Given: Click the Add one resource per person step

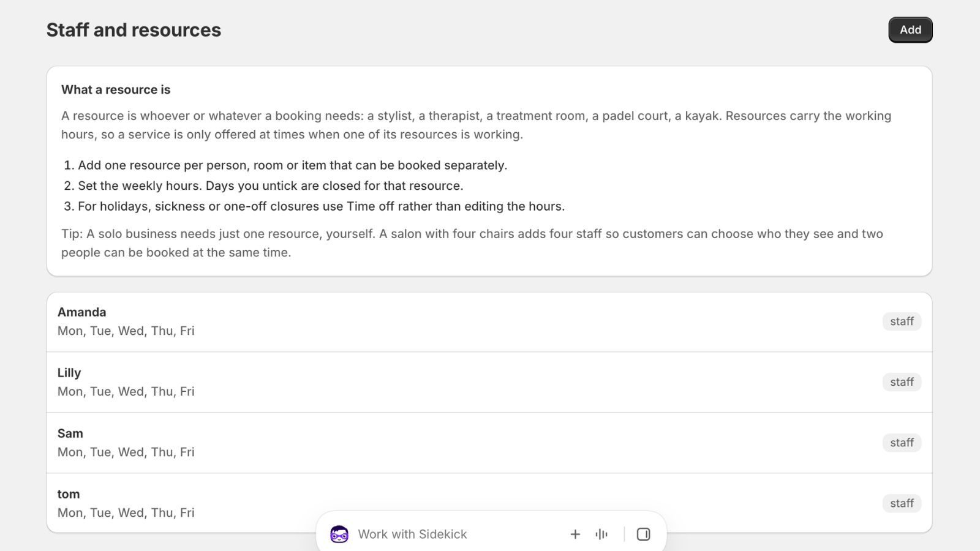Looking at the screenshot, I should (292, 165).
